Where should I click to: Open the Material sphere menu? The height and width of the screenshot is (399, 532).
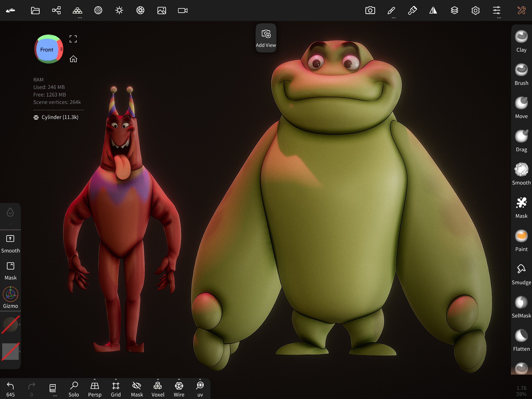tap(98, 11)
